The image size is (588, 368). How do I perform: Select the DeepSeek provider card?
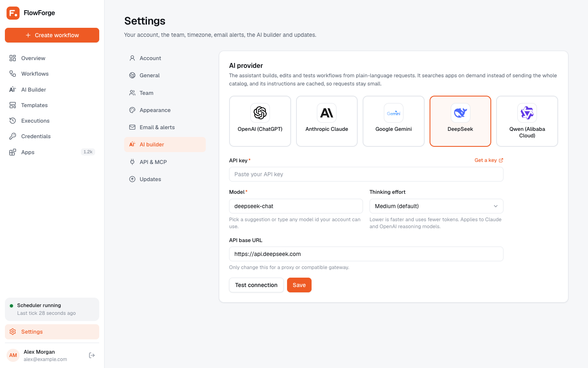(x=460, y=121)
